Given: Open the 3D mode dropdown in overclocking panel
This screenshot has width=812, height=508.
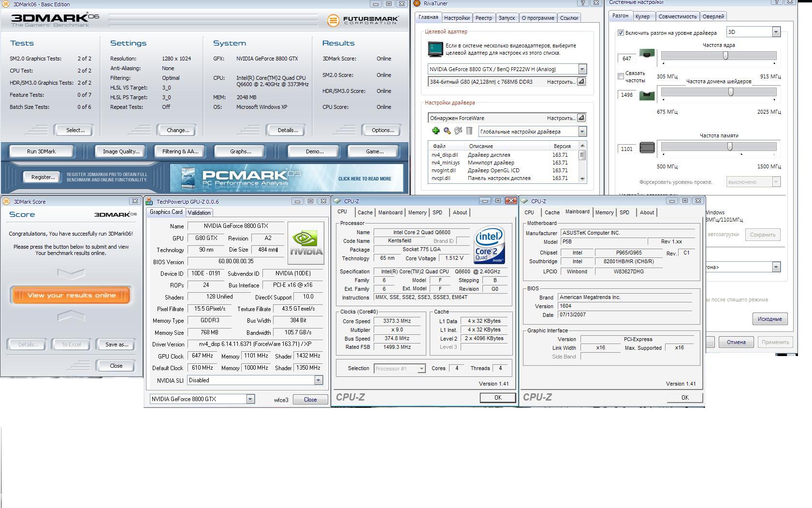Looking at the screenshot, I should 776,32.
